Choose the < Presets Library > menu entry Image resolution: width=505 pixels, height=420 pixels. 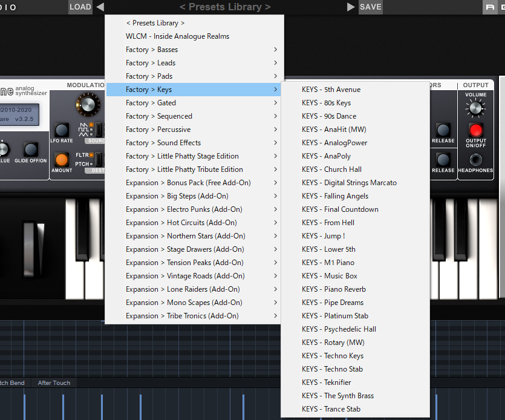pyautogui.click(x=194, y=23)
